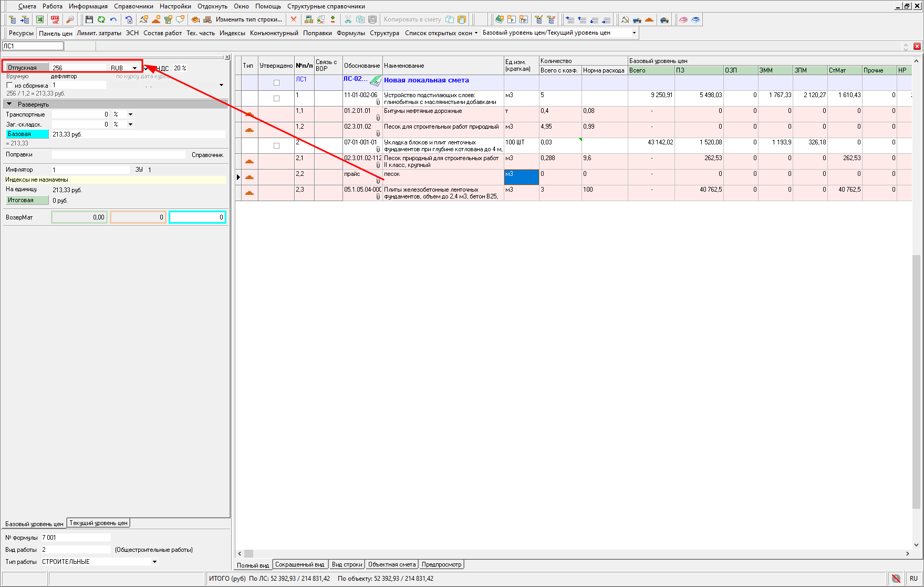Toggle the 'из сборника' checkbox
Screen dimensions: 924x587
pos(9,85)
